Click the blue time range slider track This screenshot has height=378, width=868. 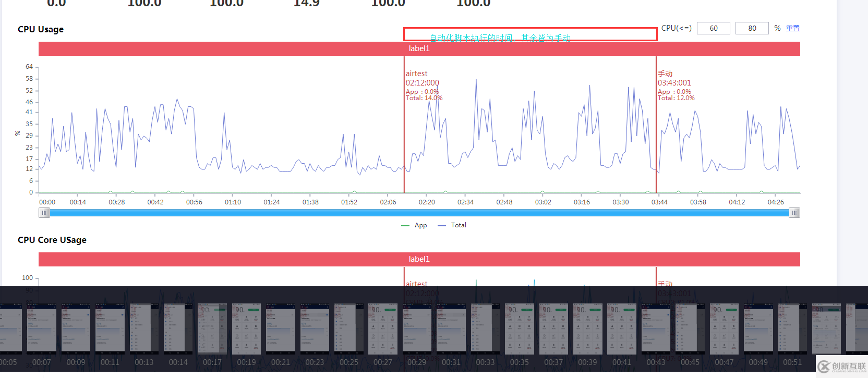pos(419,213)
